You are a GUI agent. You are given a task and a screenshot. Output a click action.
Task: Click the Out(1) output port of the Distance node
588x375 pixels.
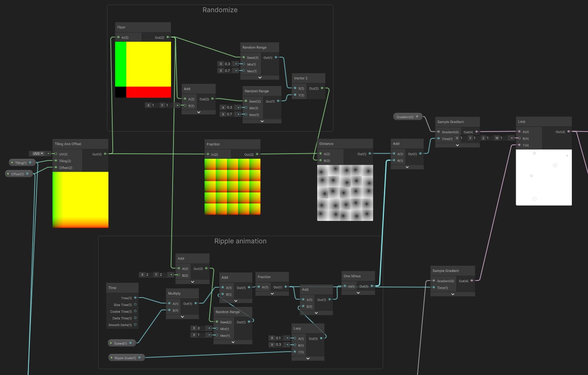pos(369,153)
